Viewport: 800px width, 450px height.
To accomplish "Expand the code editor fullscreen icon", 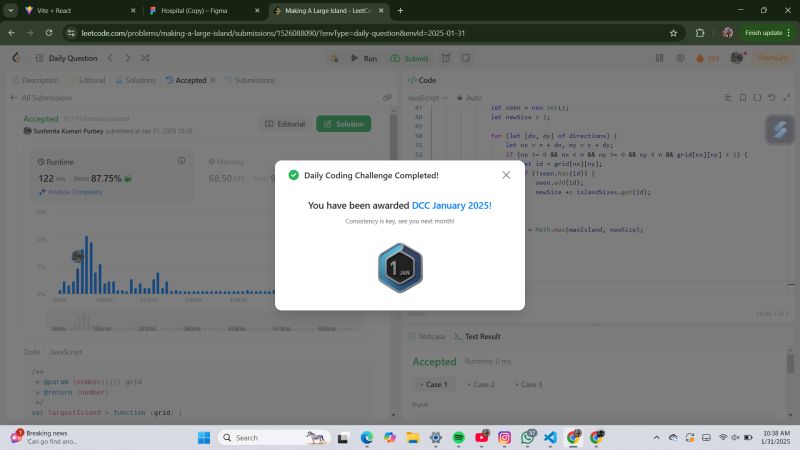I will pyautogui.click(x=787, y=97).
